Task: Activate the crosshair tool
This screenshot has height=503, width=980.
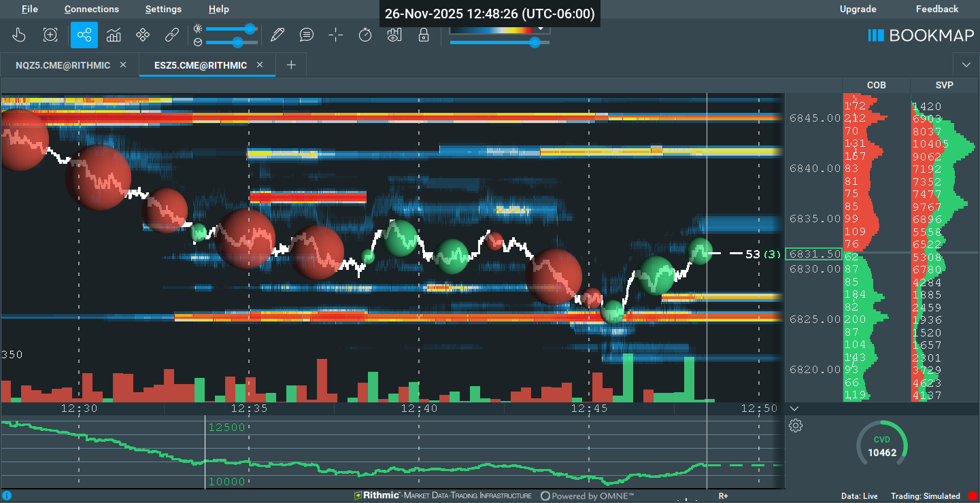Action: pyautogui.click(x=336, y=35)
